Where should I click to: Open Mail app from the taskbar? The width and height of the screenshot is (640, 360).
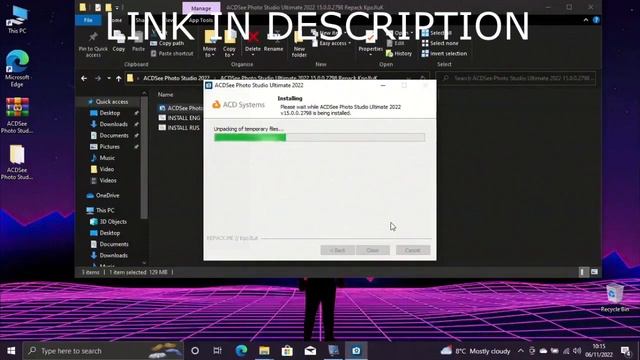[x=310, y=351]
